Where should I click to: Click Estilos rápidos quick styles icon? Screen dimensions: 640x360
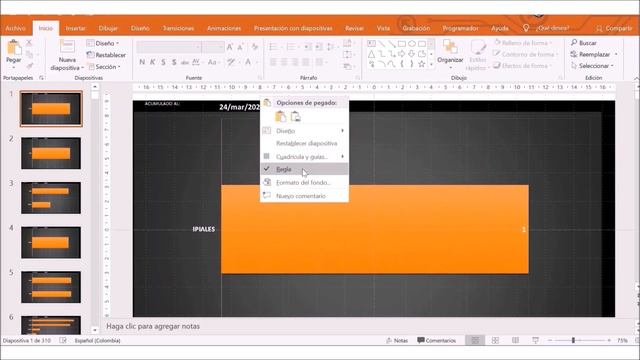tap(478, 47)
